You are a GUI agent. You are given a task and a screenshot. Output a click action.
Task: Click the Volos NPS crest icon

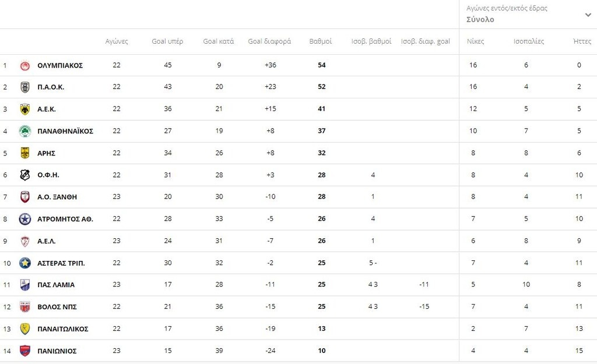coord(24,307)
